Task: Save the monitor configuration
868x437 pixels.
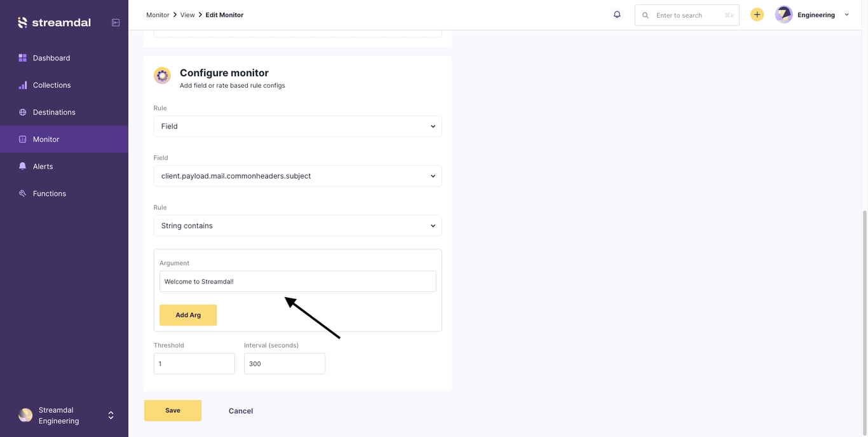Action: [x=173, y=411]
